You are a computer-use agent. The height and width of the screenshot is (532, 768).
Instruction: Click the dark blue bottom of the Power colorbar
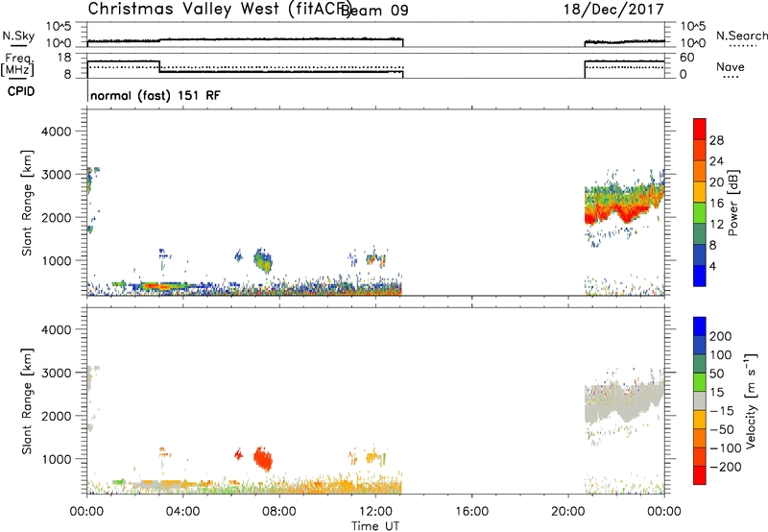click(x=700, y=276)
